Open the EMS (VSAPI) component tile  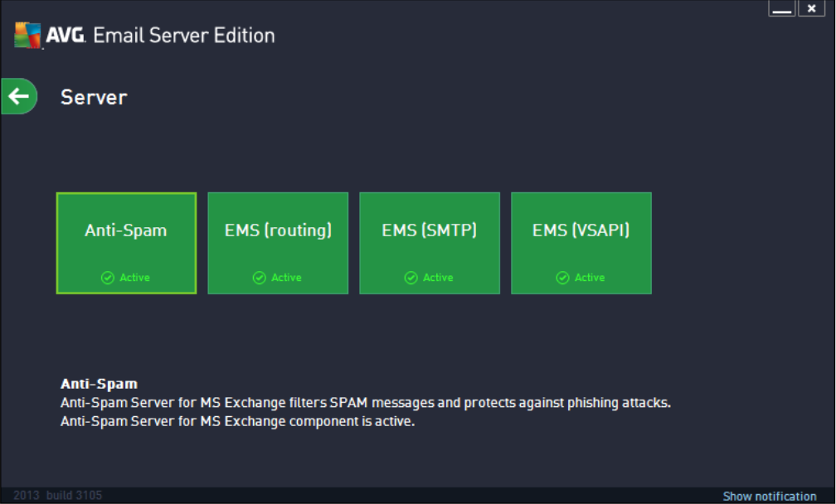[581, 243]
